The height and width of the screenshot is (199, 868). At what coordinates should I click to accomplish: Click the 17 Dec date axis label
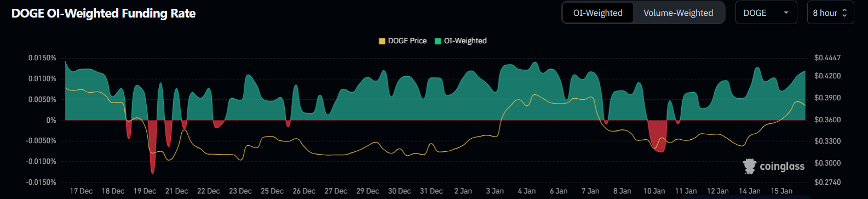tap(81, 191)
